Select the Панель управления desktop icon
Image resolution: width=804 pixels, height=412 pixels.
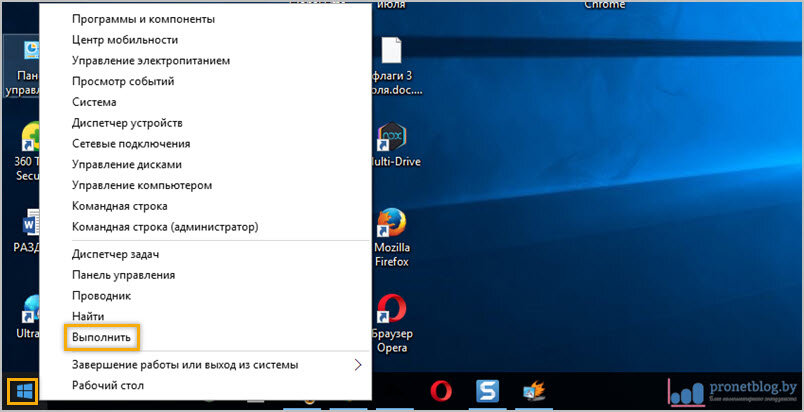tap(23, 68)
